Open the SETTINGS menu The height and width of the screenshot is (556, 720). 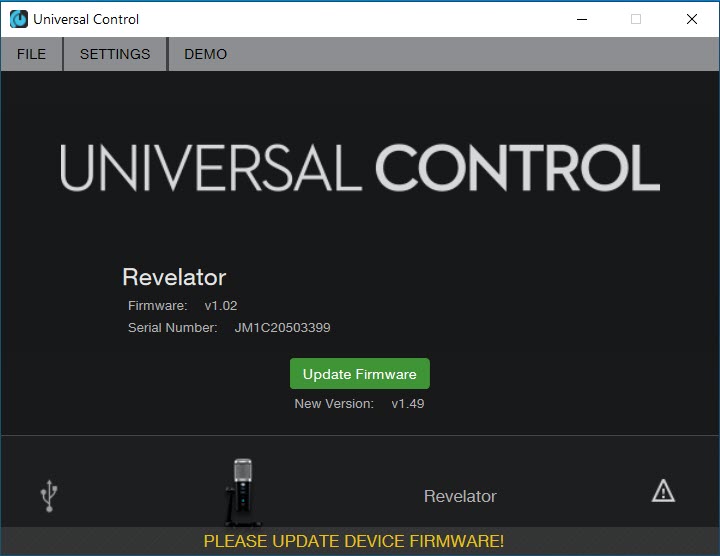pyautogui.click(x=115, y=54)
